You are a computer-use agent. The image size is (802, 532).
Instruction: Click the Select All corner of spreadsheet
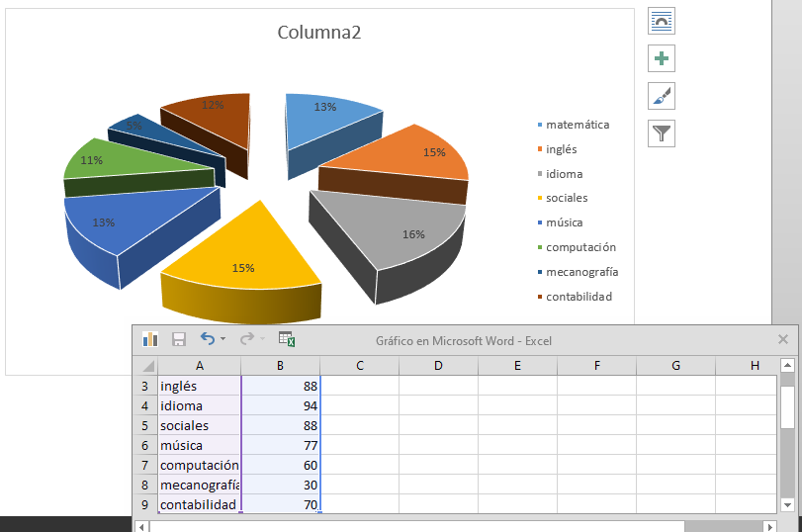[x=147, y=366]
